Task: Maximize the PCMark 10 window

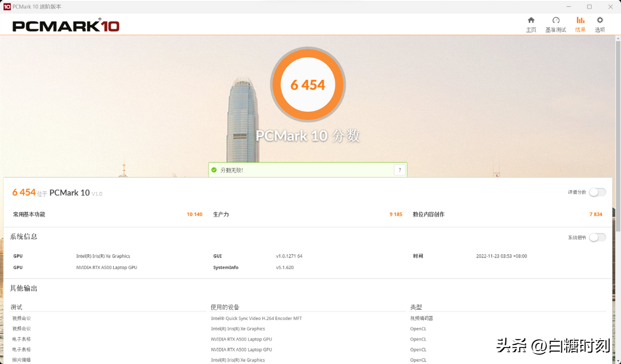Action: (x=589, y=7)
